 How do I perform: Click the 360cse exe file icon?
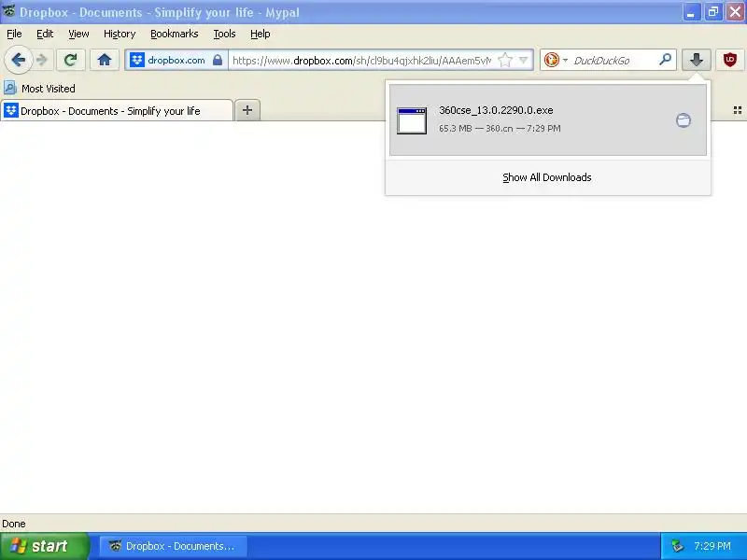click(x=412, y=121)
